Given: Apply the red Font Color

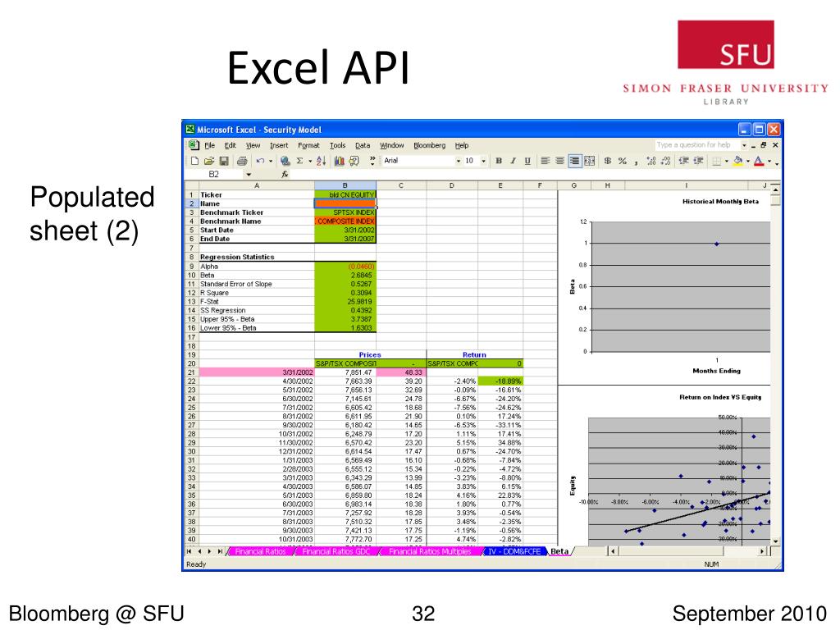Looking at the screenshot, I should (759, 161).
